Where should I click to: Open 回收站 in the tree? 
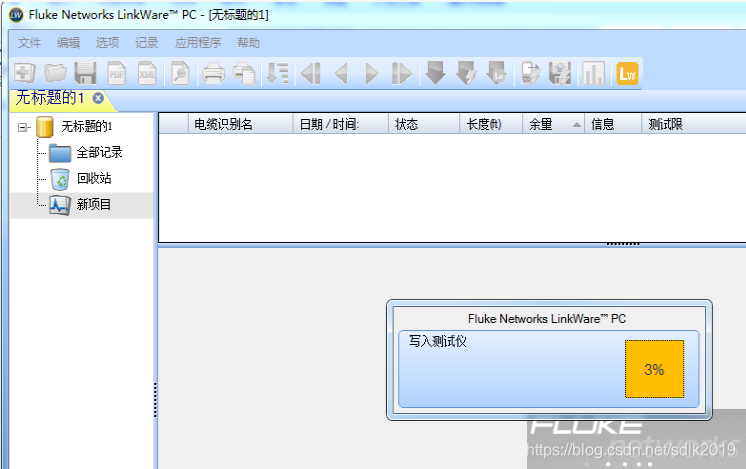(94, 179)
